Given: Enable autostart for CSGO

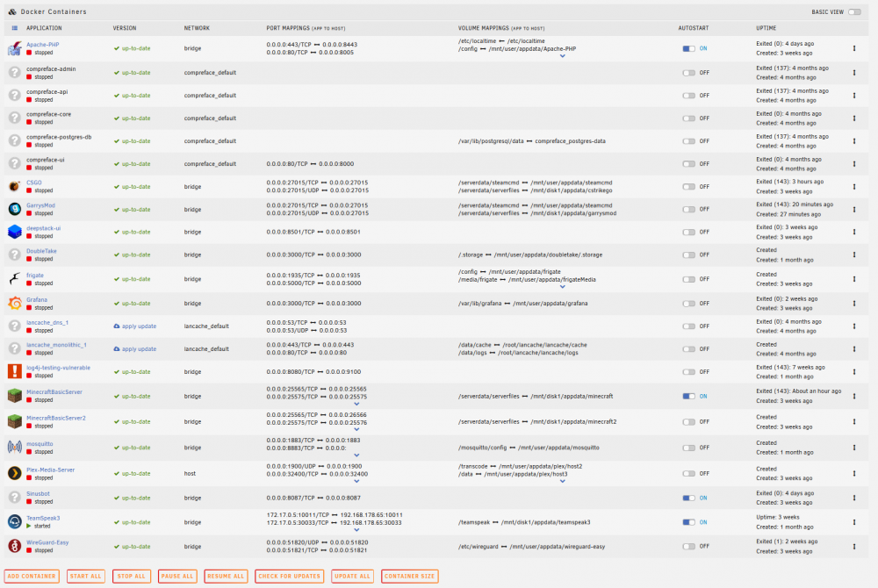Looking at the screenshot, I should [688, 187].
